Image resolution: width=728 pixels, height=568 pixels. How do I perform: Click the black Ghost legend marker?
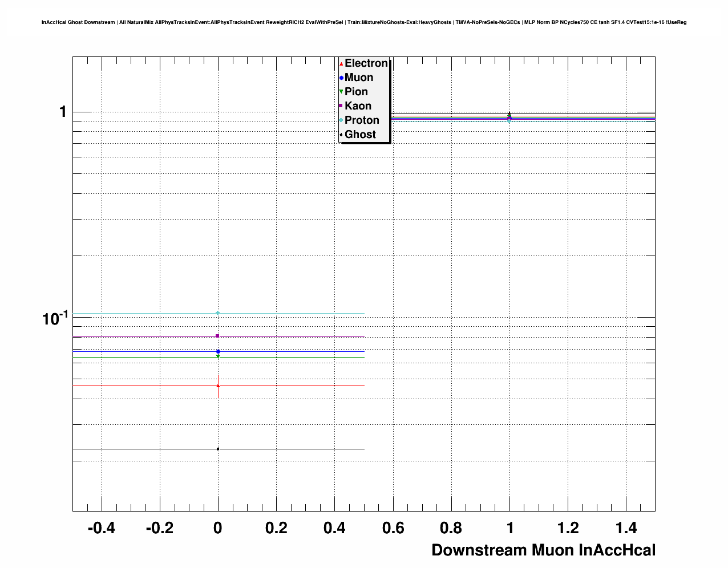tap(341, 135)
